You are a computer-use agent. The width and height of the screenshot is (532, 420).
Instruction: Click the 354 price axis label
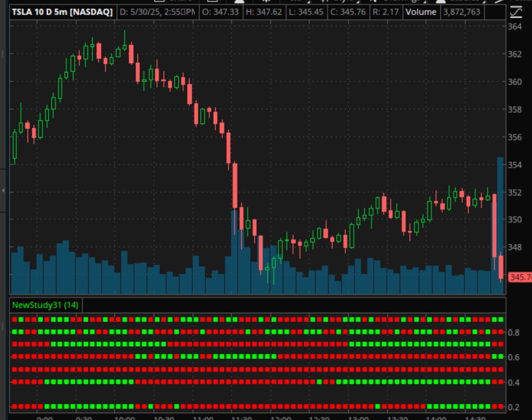[x=515, y=165]
